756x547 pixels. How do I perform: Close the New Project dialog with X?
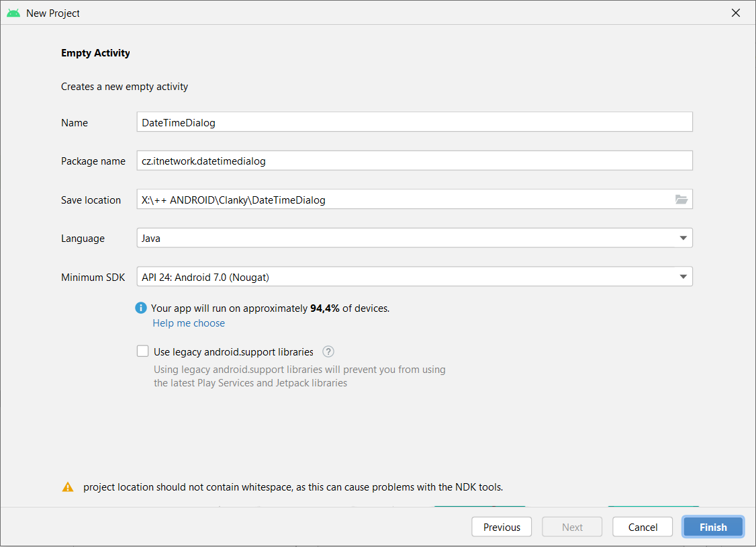point(736,13)
